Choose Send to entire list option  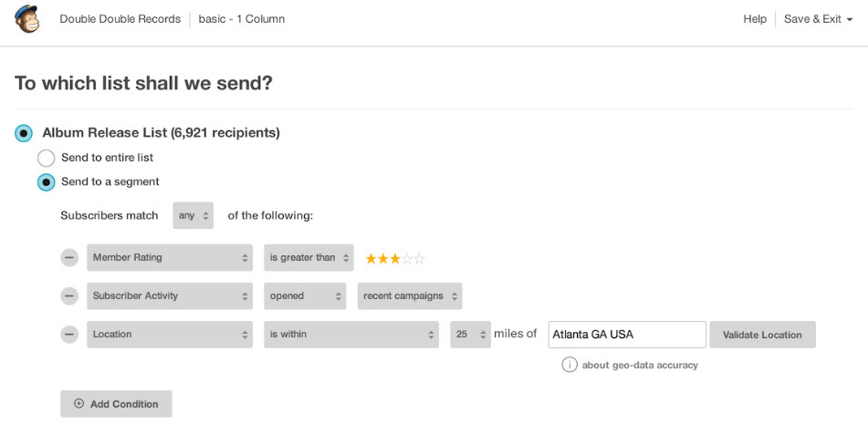pyautogui.click(x=46, y=158)
